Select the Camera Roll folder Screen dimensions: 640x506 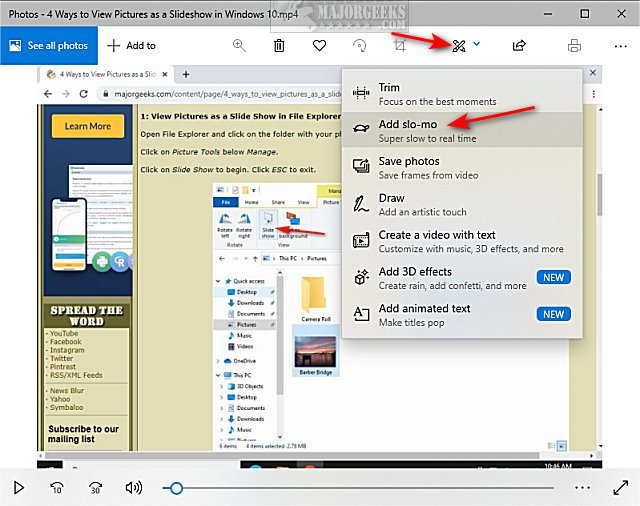[x=316, y=300]
